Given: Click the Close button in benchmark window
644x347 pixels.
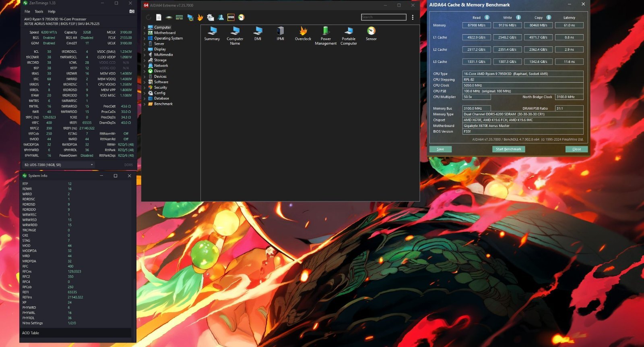Looking at the screenshot, I should [x=576, y=149].
